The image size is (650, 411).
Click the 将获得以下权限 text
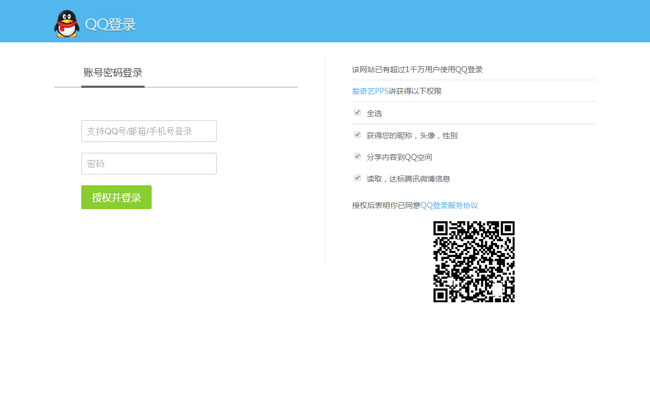point(414,91)
